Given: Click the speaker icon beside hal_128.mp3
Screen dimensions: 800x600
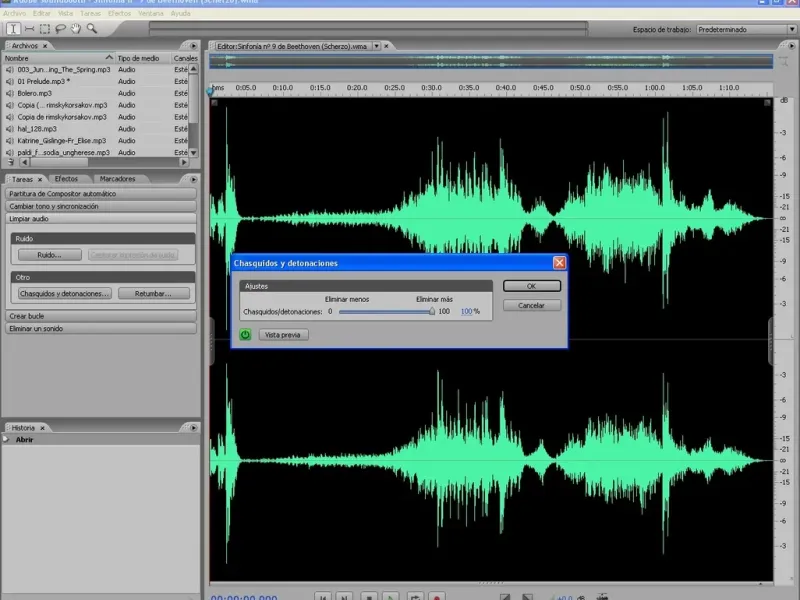Looking at the screenshot, I should point(10,129).
